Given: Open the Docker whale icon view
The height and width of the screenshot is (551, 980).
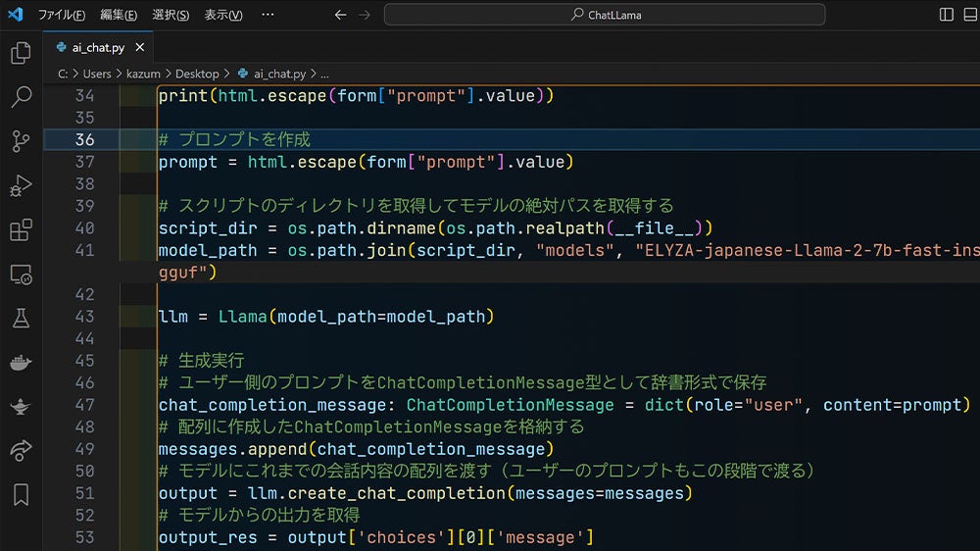Looking at the screenshot, I should pyautogui.click(x=21, y=363).
